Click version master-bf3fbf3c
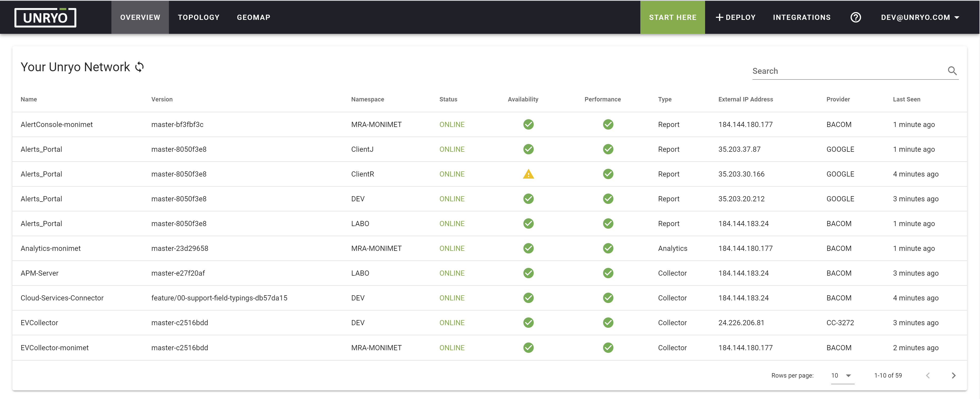 click(177, 124)
